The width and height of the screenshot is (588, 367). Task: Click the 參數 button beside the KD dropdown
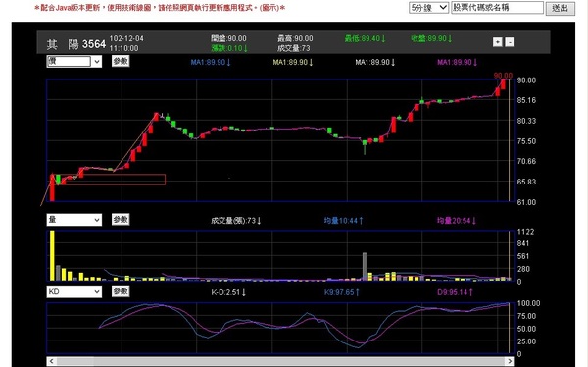121,291
